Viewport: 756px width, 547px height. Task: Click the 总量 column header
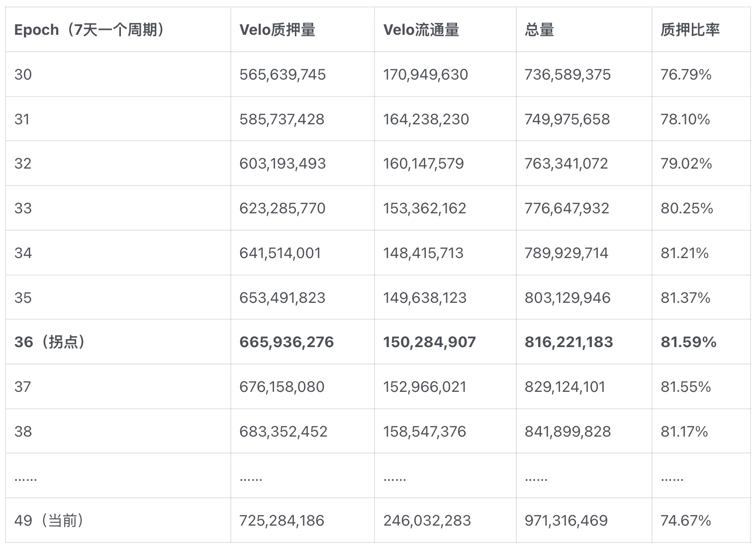[539, 30]
